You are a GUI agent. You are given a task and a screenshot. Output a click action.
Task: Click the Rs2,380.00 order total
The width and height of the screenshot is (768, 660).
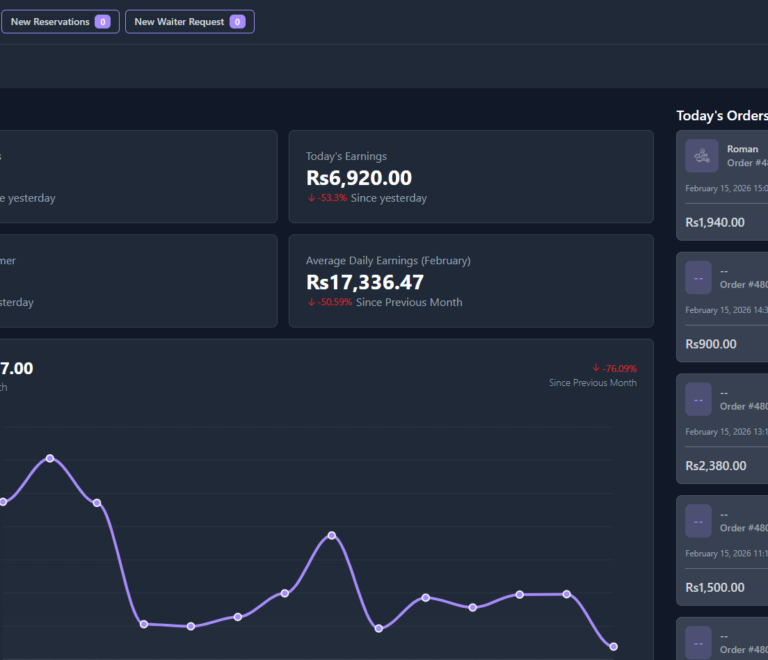(715, 465)
